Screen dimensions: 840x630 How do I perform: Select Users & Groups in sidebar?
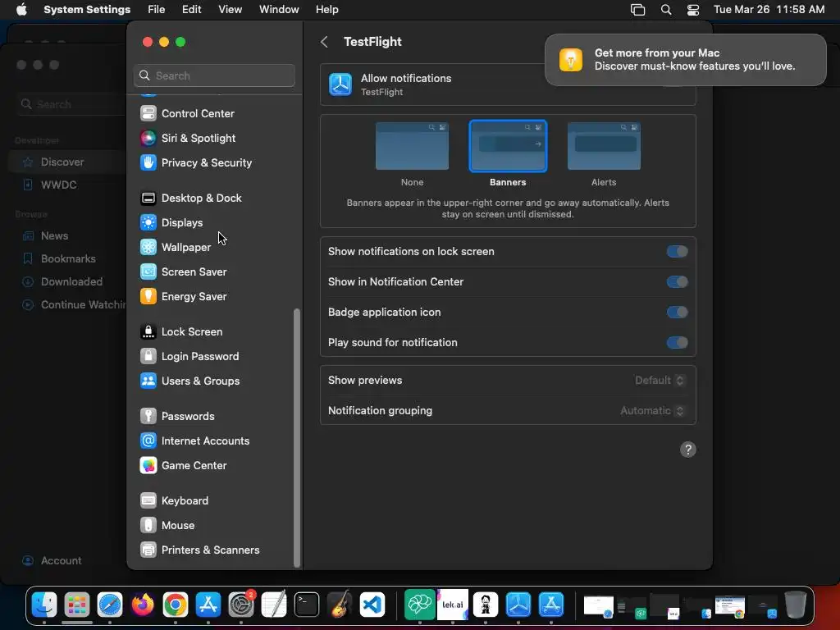point(189,381)
